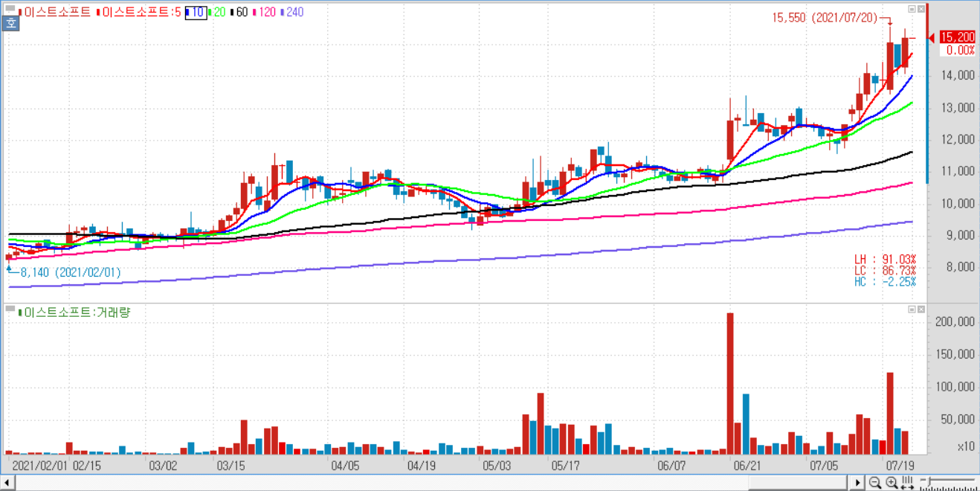Screen dimensions: 980x491
Task: Click the scroll left arrow on the horizontal scrollbar
Action: [x=7, y=484]
